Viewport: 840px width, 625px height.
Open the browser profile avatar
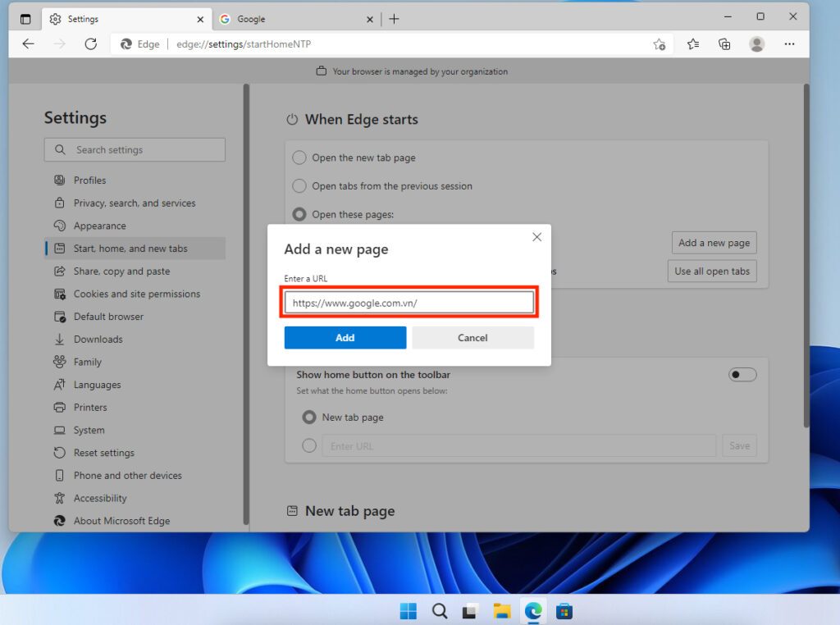tap(756, 44)
